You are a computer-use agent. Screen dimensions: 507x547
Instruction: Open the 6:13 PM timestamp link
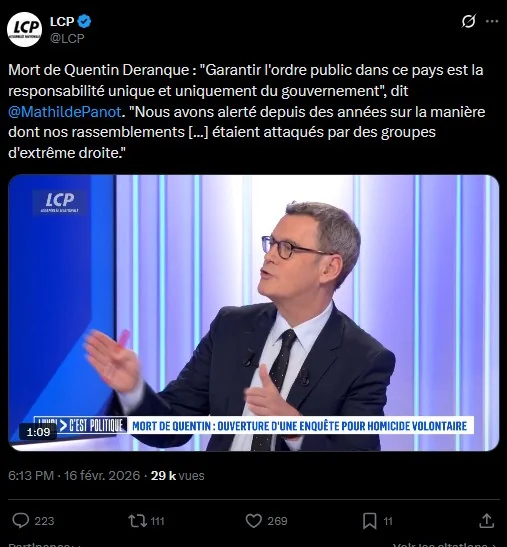(x=31, y=475)
